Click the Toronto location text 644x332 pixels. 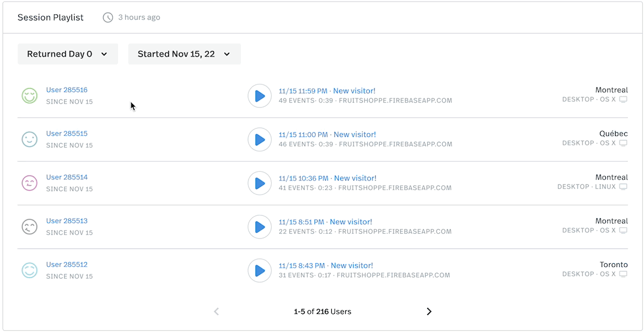tap(614, 264)
